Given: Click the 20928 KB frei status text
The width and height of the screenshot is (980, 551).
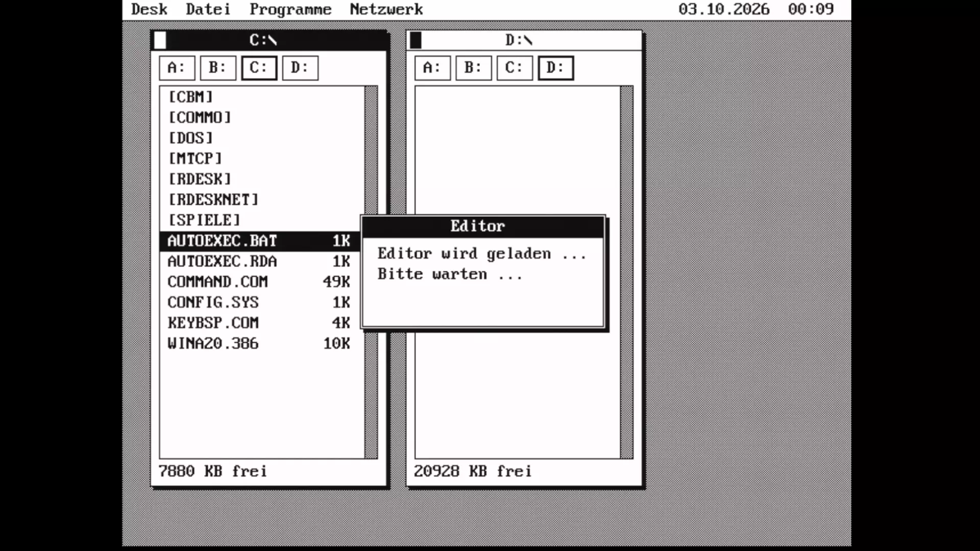Looking at the screenshot, I should (x=473, y=471).
